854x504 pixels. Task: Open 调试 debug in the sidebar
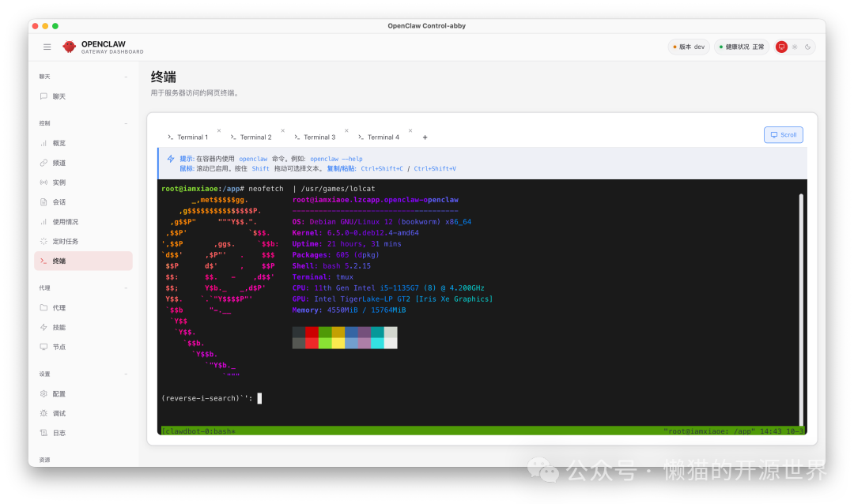[x=59, y=413]
